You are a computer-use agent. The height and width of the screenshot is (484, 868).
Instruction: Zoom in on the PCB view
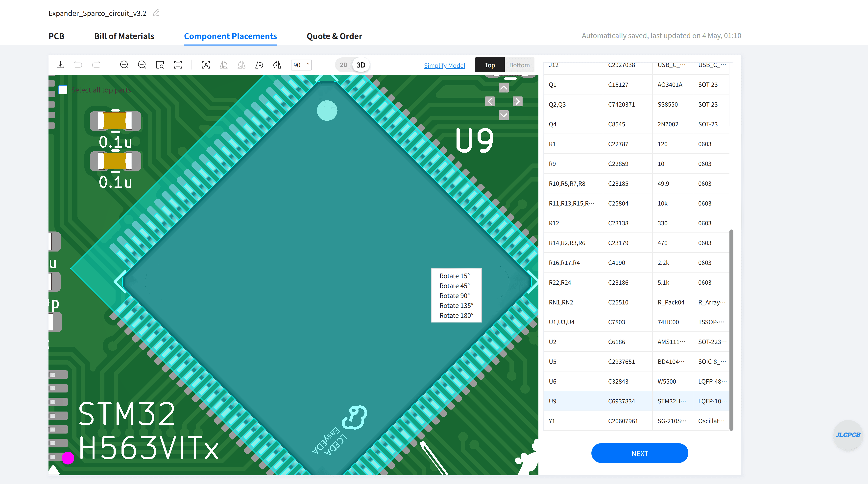click(x=124, y=65)
